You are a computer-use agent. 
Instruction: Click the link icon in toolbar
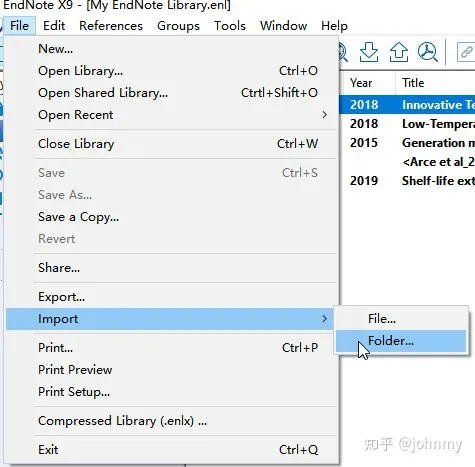466,52
